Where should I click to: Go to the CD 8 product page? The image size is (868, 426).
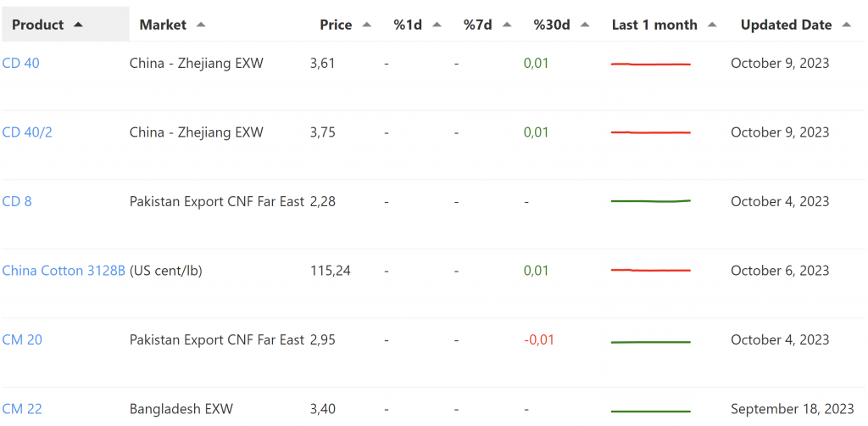click(x=17, y=201)
